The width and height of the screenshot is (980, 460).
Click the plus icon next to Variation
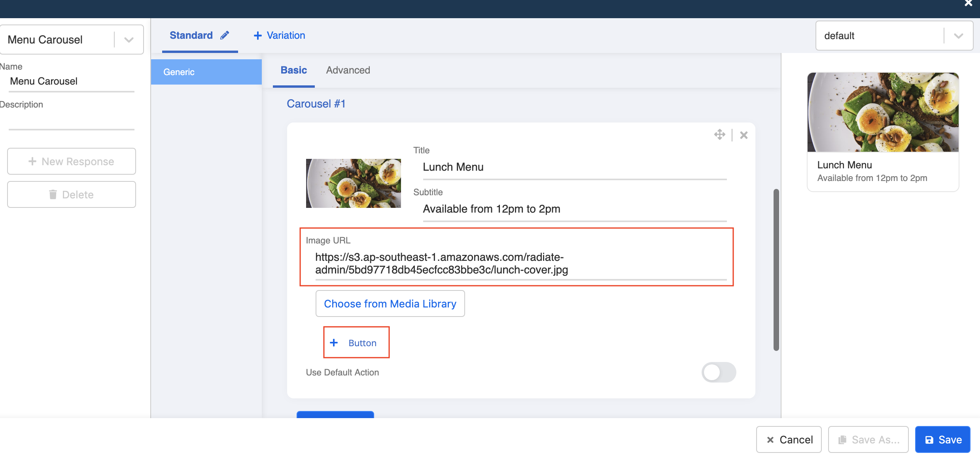coord(258,36)
